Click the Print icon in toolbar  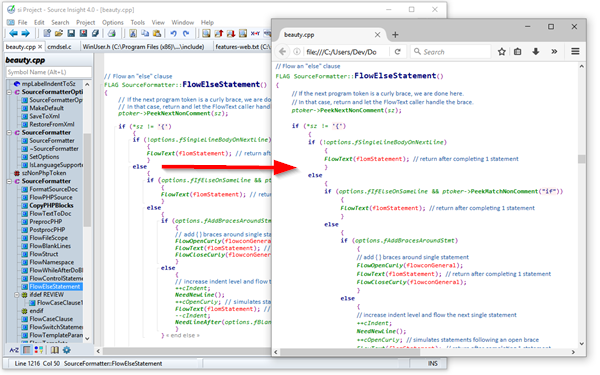[111, 34]
